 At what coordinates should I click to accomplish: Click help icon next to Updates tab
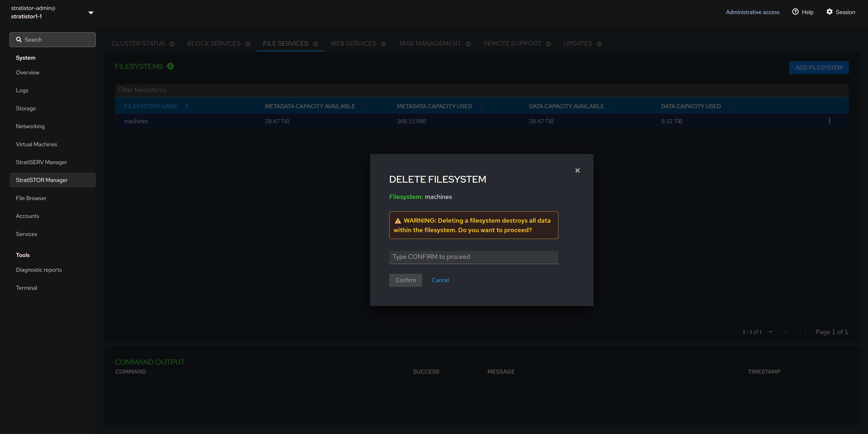(599, 44)
